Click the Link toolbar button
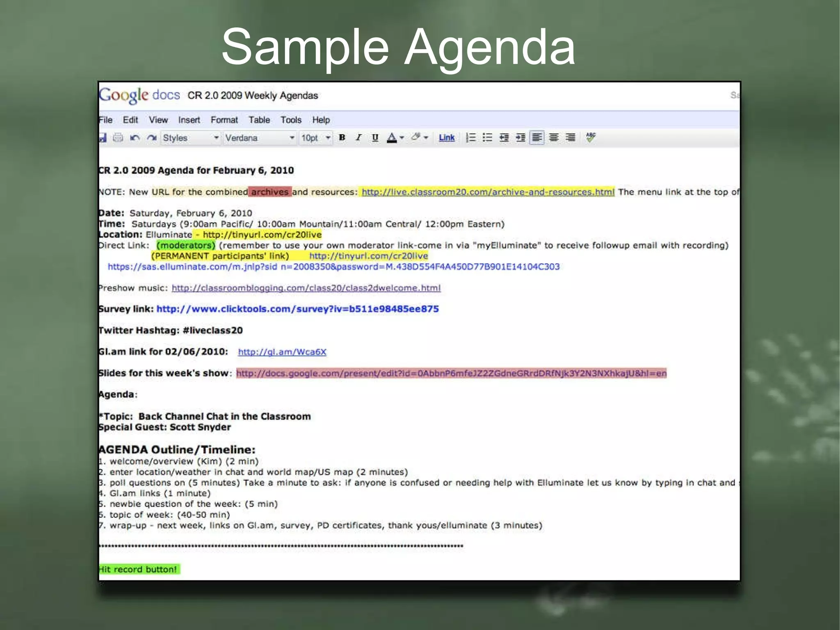 pyautogui.click(x=447, y=138)
